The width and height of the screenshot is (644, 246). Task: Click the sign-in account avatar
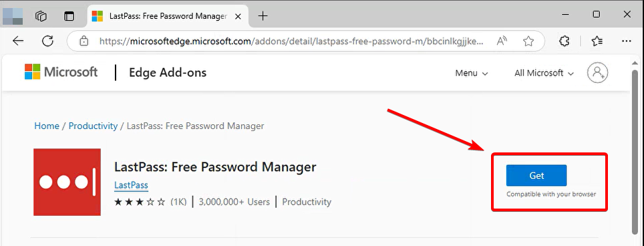(x=597, y=73)
